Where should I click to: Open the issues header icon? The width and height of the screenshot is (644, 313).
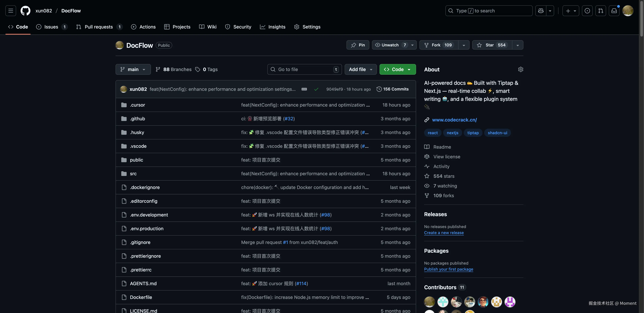587,11
